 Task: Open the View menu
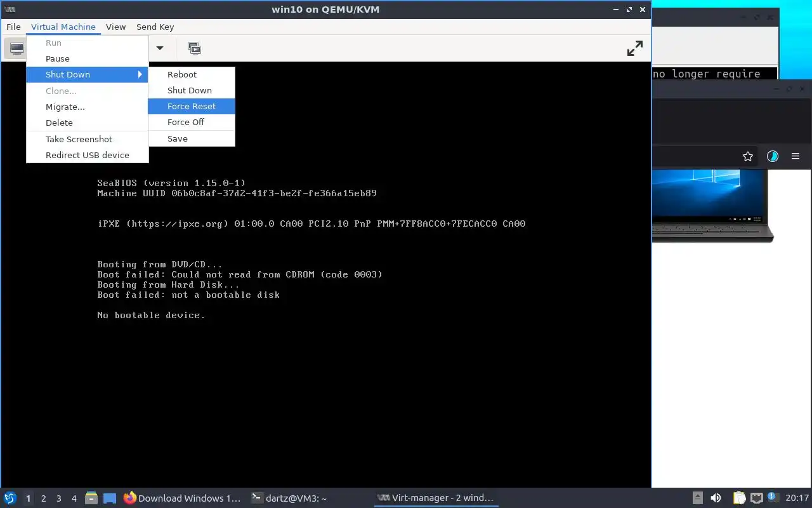click(116, 27)
